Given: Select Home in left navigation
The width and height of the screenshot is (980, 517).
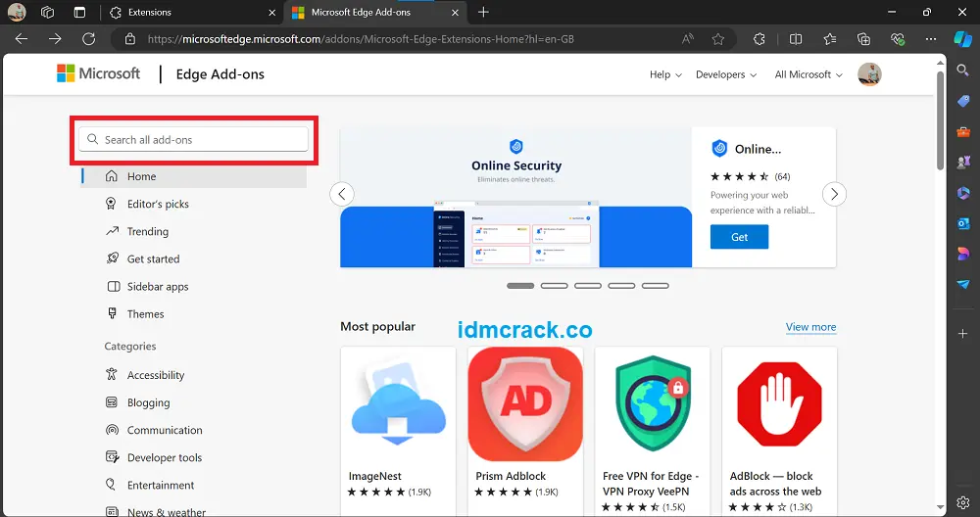Looking at the screenshot, I should pos(194,176).
